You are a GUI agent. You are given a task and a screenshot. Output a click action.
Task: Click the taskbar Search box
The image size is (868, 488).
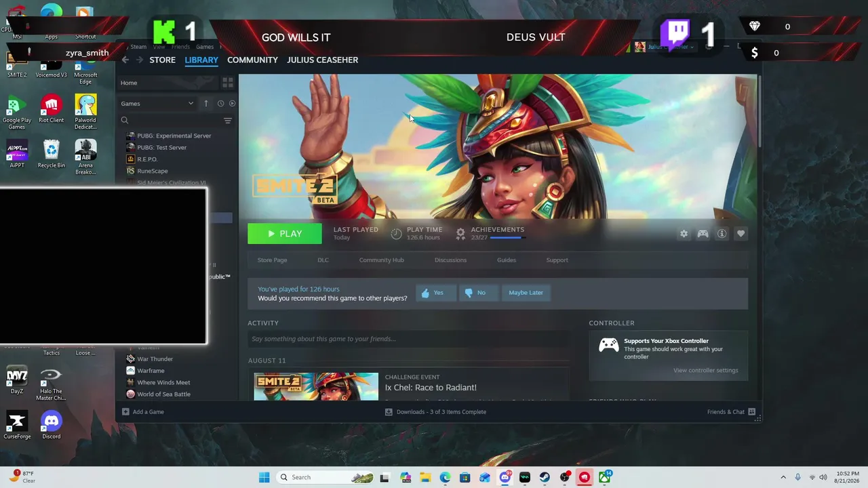tap(326, 477)
